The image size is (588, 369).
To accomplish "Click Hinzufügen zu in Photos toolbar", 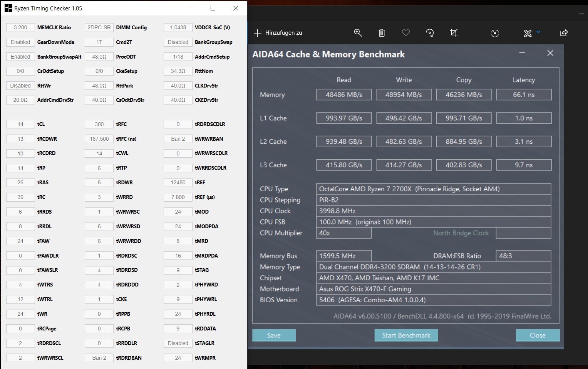I will (278, 33).
